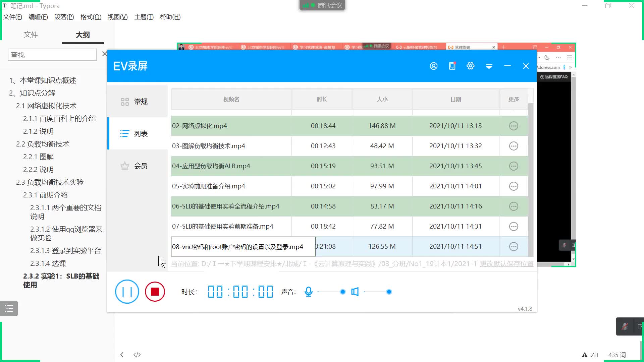Minimize the EV录屏 window
Image resolution: width=644 pixels, height=362 pixels.
coord(507,66)
